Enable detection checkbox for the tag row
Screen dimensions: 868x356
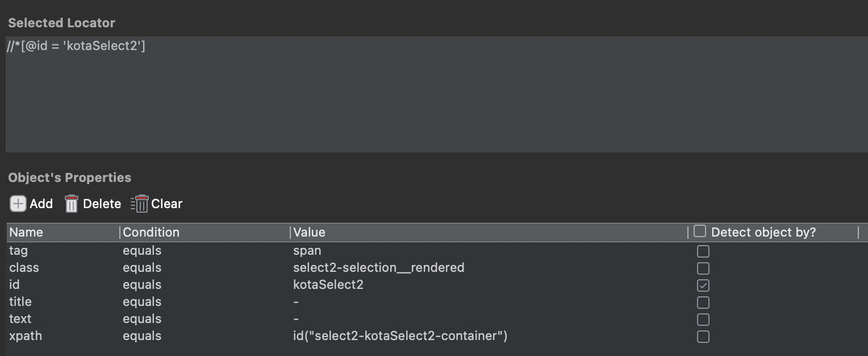(703, 251)
